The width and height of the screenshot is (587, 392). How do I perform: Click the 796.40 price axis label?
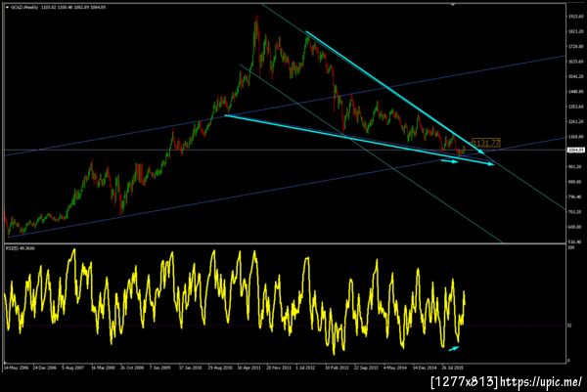click(x=576, y=196)
